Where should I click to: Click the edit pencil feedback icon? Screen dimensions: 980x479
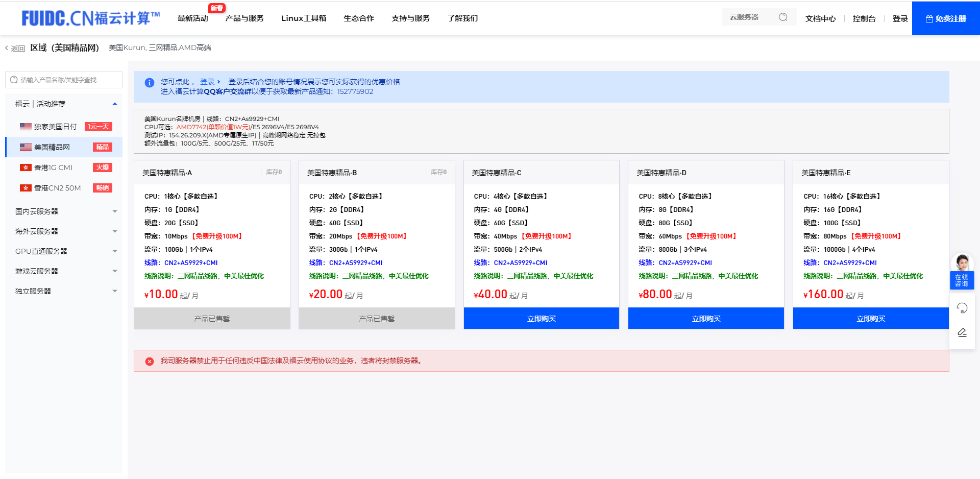962,332
